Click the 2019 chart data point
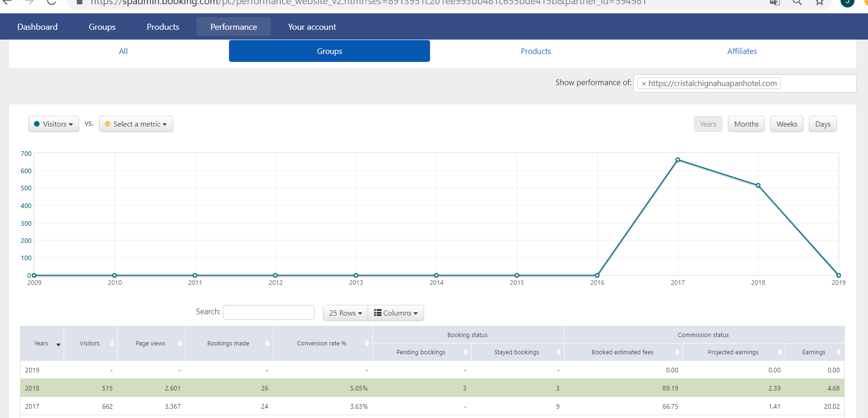 [839, 275]
